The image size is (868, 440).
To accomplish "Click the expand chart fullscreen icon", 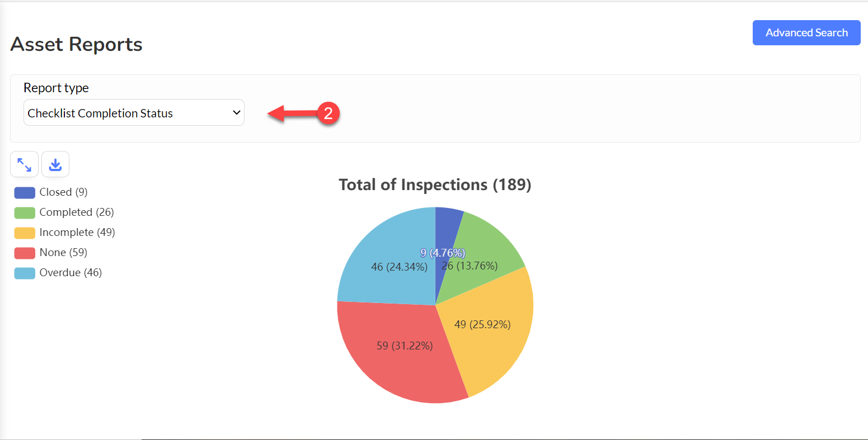I will point(24,164).
